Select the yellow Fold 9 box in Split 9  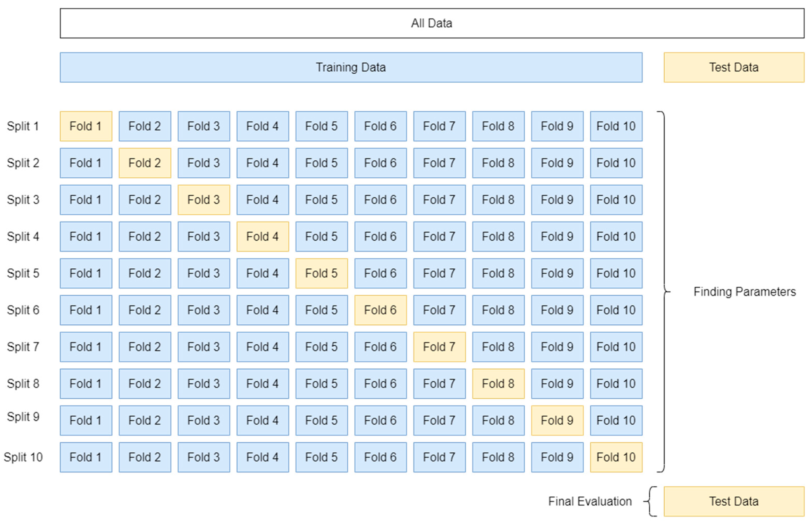[557, 420]
